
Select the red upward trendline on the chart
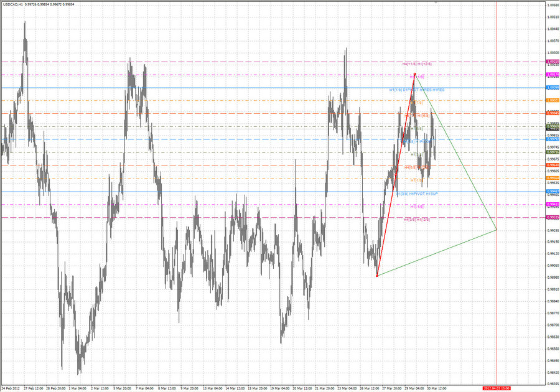tap(396, 174)
